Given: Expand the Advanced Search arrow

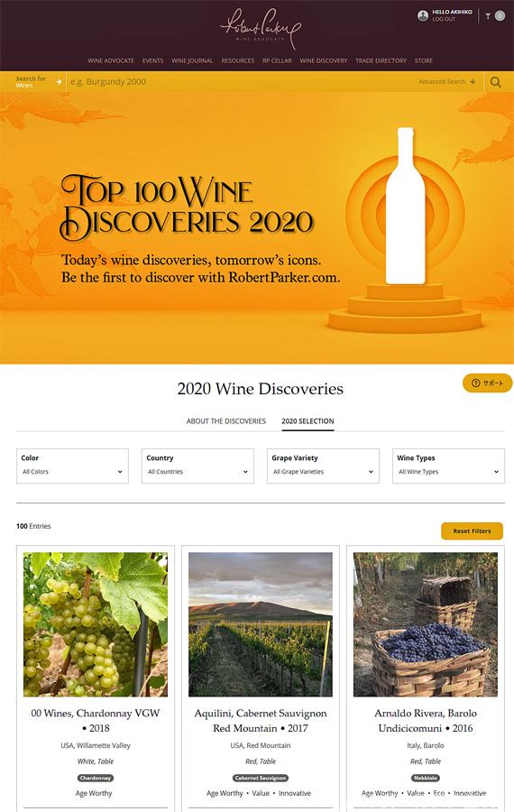Looking at the screenshot, I should tap(473, 82).
